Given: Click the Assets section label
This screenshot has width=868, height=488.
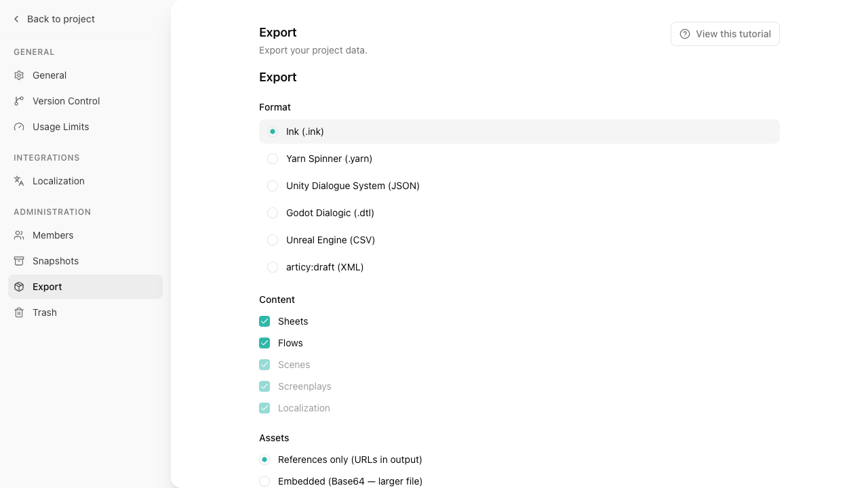Looking at the screenshot, I should [x=274, y=438].
